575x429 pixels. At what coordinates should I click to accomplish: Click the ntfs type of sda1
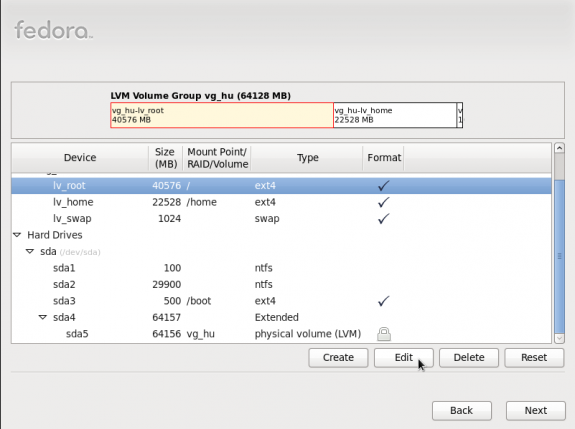point(264,268)
